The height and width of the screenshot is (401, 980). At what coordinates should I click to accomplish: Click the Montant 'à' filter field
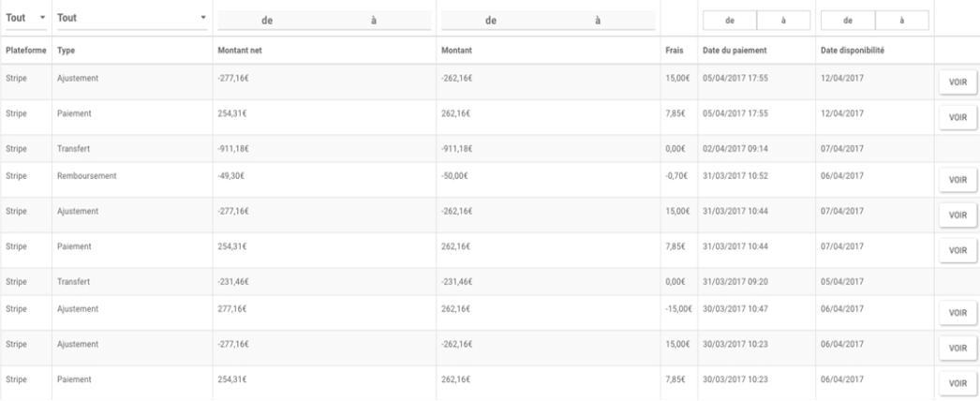598,21
